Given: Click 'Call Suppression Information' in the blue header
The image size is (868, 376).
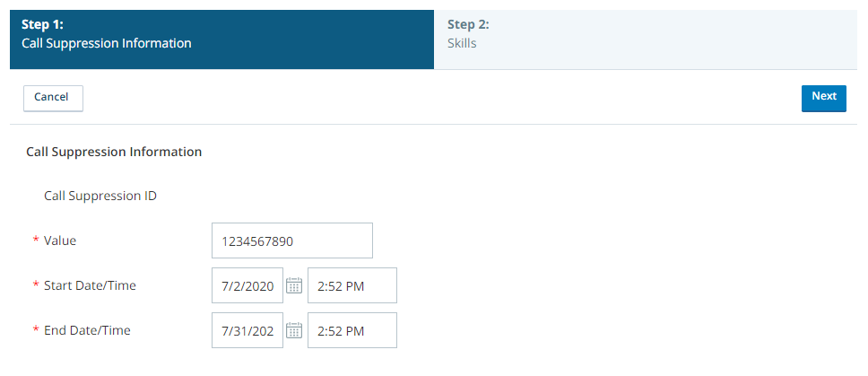Looking at the screenshot, I should pos(107,43).
